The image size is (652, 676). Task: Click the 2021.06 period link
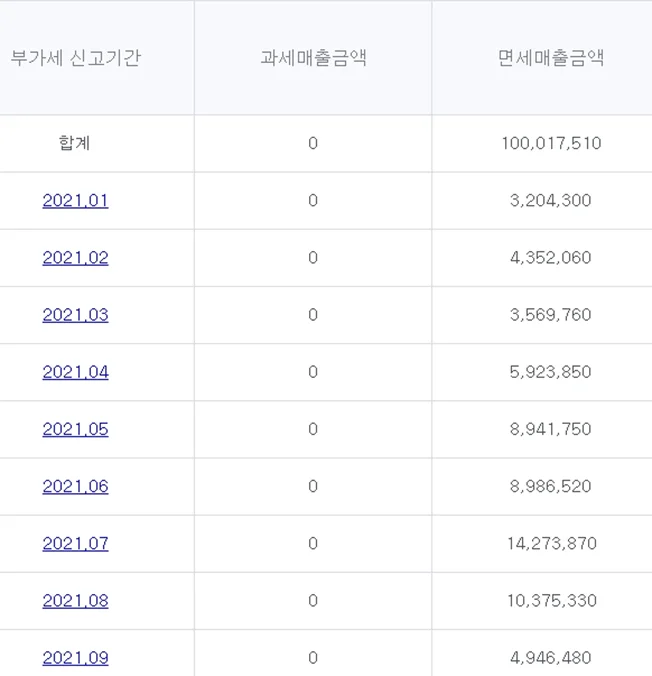pos(75,486)
